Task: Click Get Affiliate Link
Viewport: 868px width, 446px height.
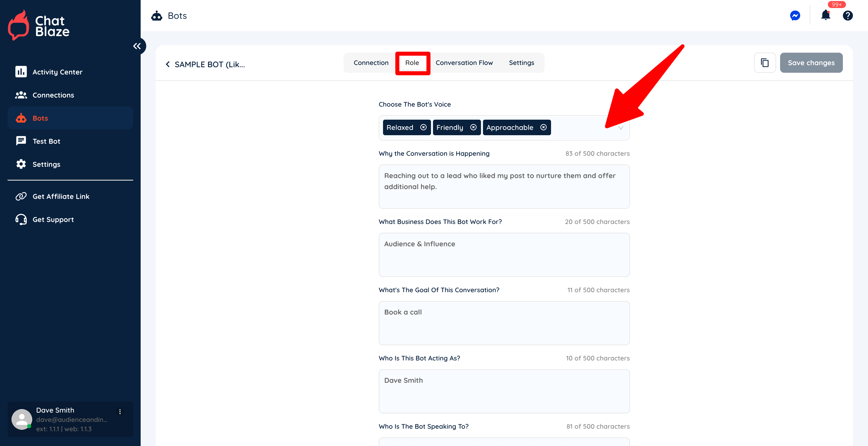Action: click(x=61, y=197)
